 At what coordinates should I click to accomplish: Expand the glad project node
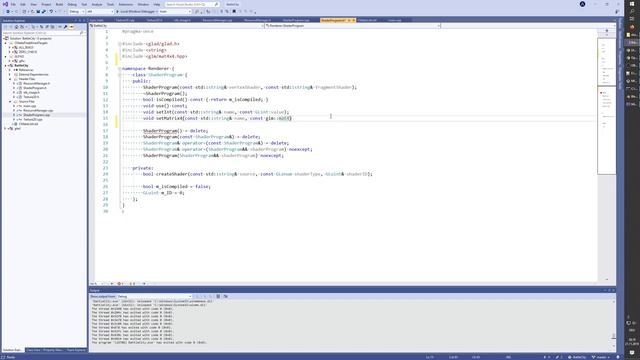[6, 128]
